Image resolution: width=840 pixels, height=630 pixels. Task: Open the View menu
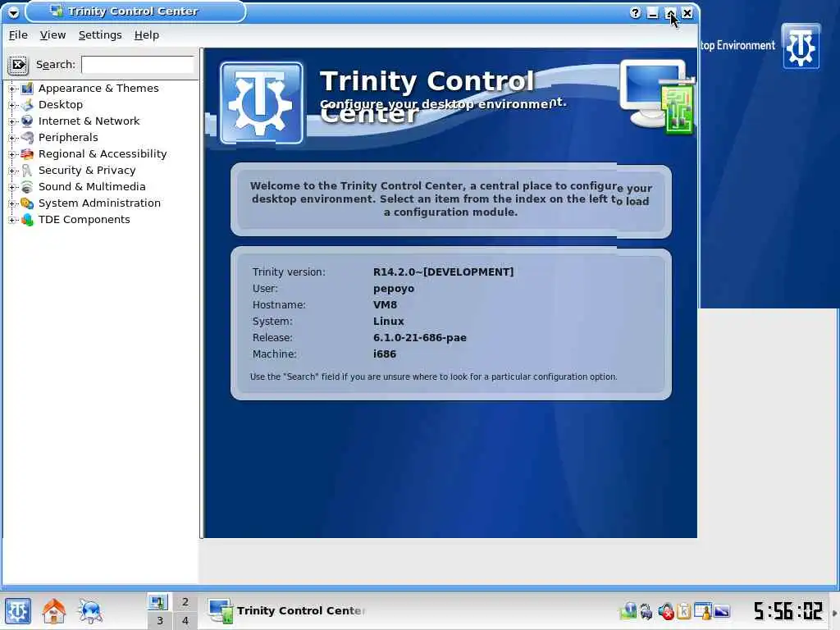pos(52,35)
